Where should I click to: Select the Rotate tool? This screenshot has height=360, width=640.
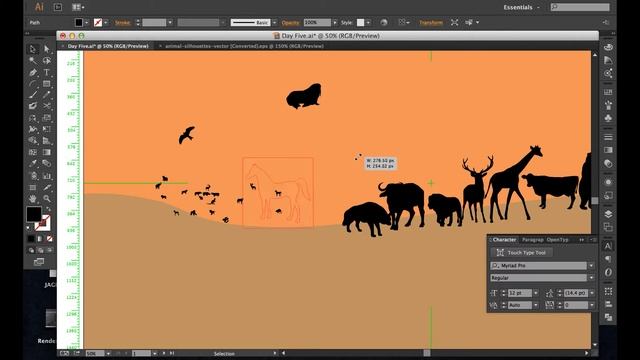[33, 118]
